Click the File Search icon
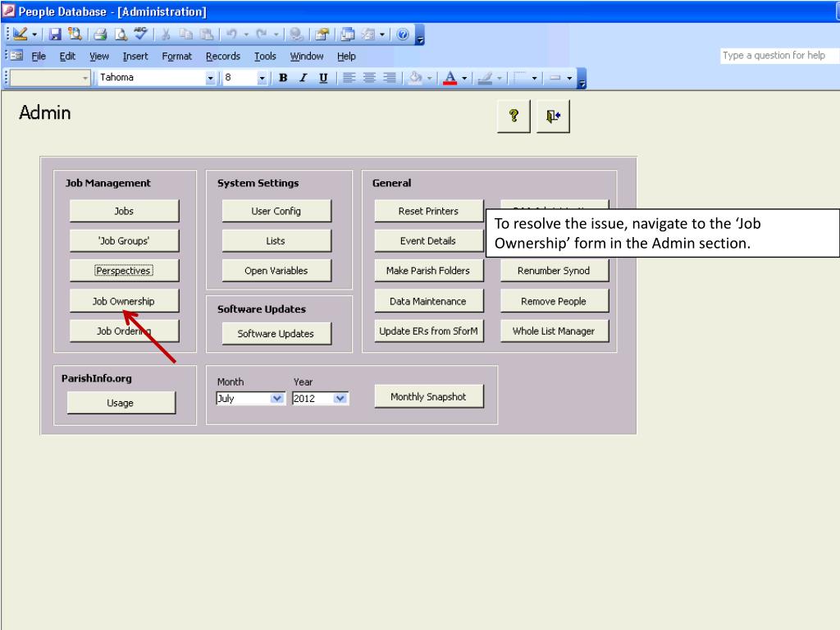Image resolution: width=840 pixels, height=630 pixels. click(x=75, y=34)
